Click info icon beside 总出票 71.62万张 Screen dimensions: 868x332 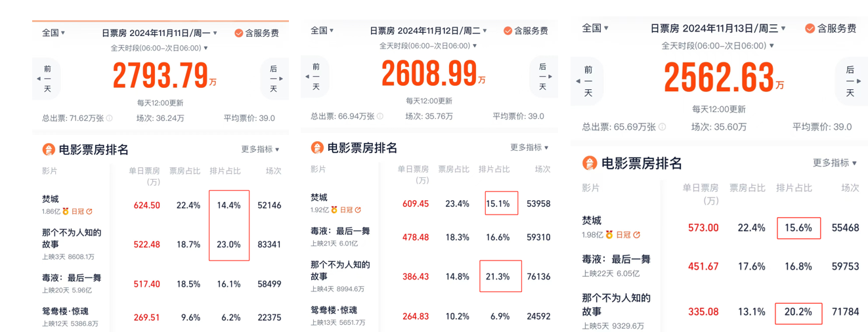(x=110, y=119)
